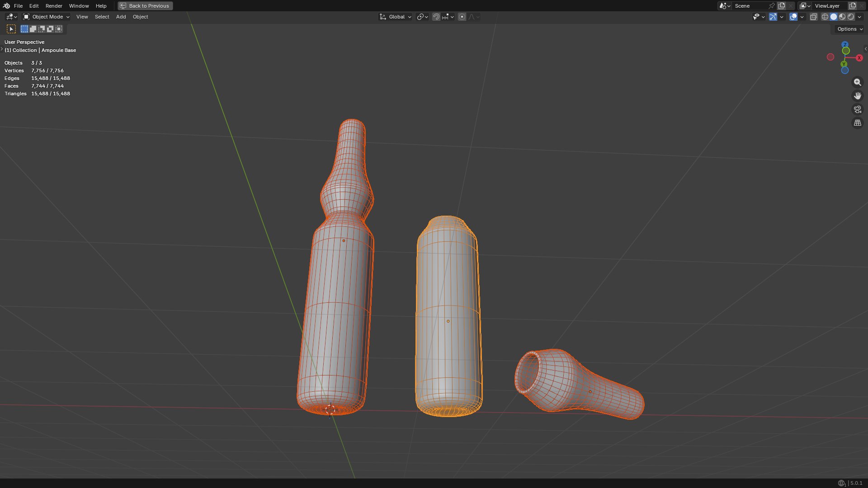Click the Back to Previous button

145,6
